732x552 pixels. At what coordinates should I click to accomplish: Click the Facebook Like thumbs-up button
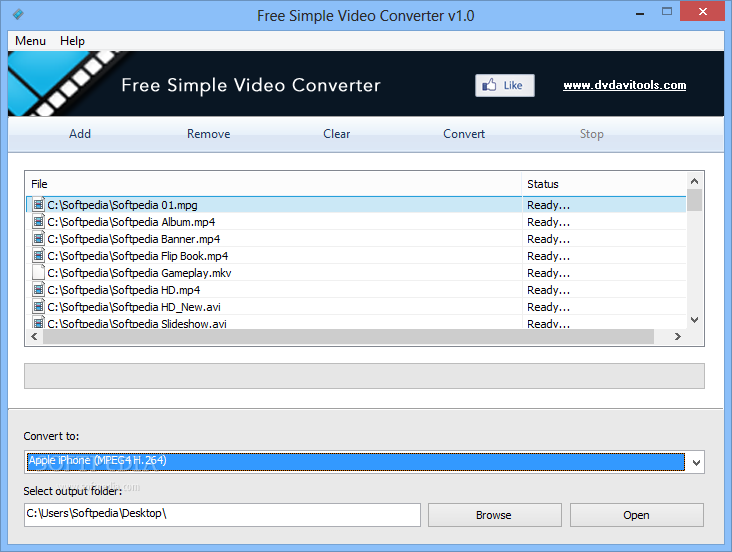pos(505,85)
